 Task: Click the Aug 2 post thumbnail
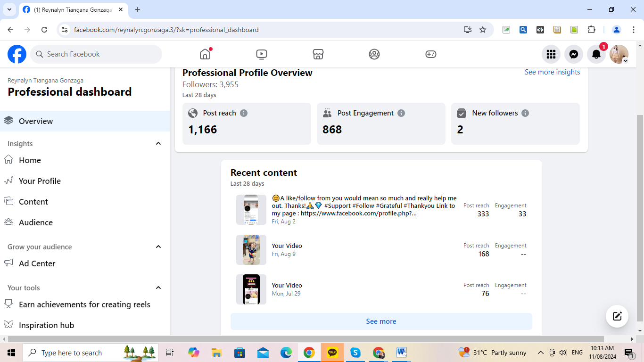pyautogui.click(x=251, y=210)
